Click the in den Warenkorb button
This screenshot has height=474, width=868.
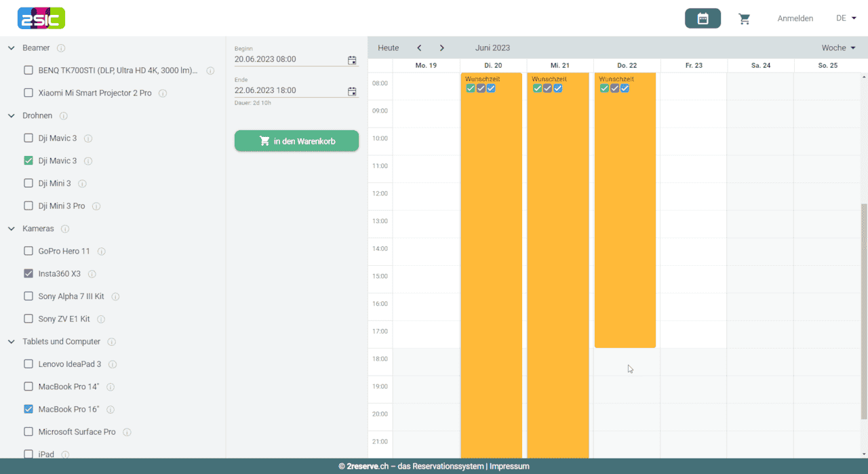pos(296,141)
